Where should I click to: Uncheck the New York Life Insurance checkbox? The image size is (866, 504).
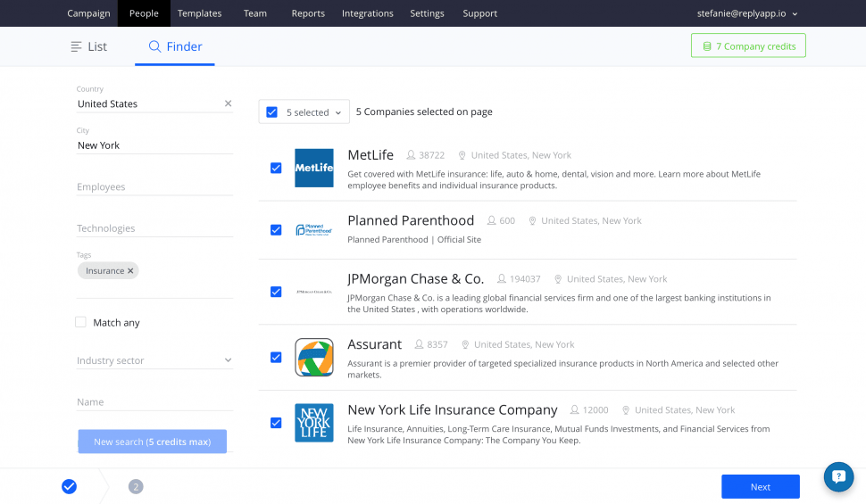tap(276, 423)
